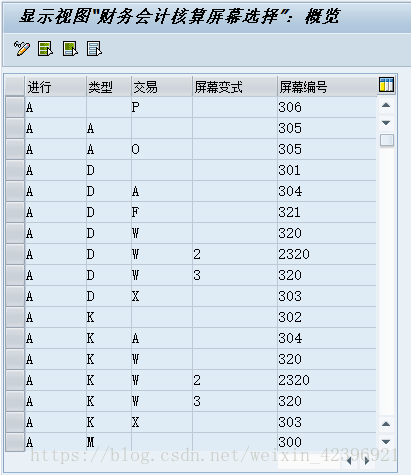
Task: Select row type A, blank transaction, 305
Action: pos(15,128)
